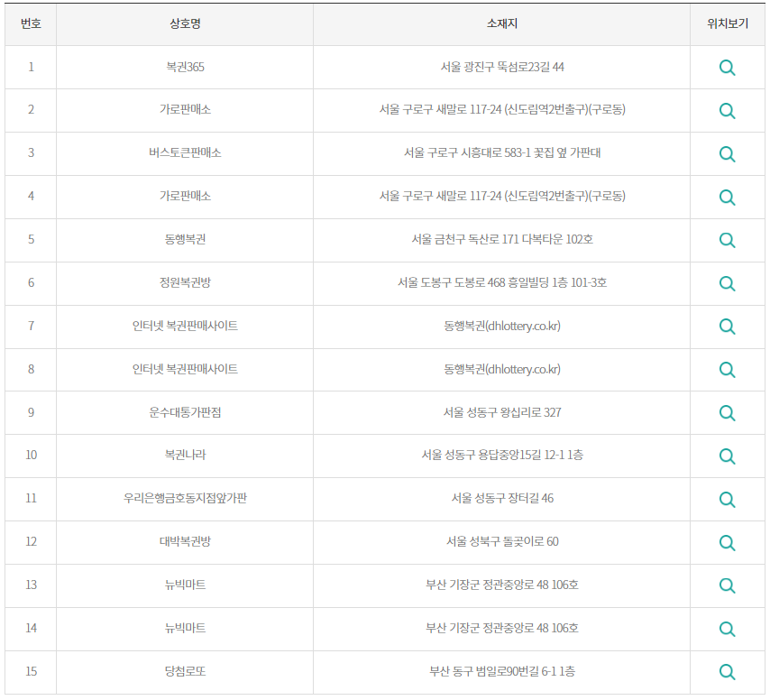This screenshot has height=700, width=770.
Task: Select row number 15 cell
Action: [31, 671]
